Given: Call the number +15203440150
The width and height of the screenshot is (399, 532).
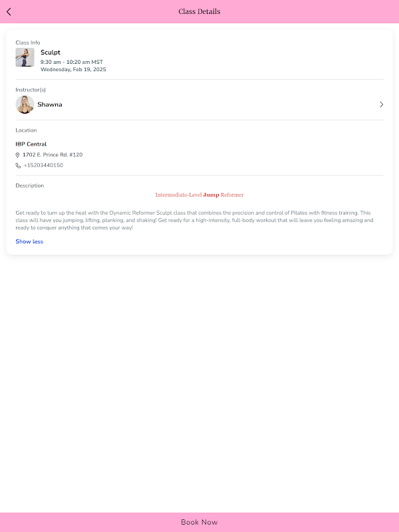Looking at the screenshot, I should [x=43, y=166].
